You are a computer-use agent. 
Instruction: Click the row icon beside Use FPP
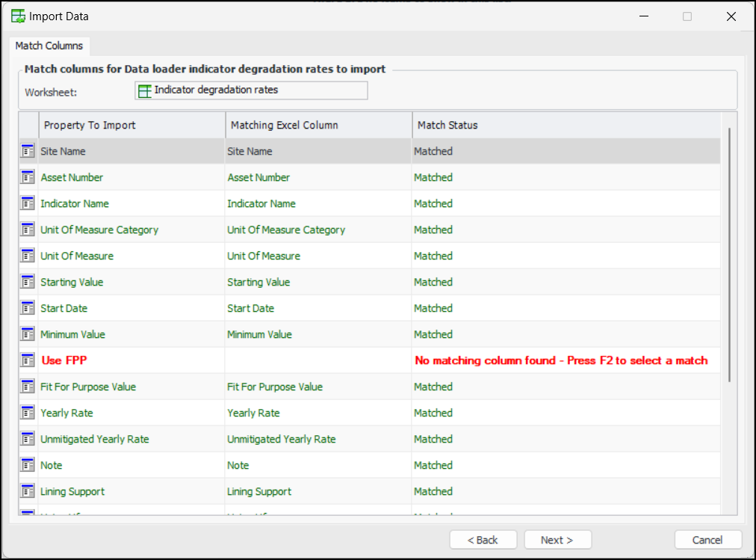coord(28,360)
